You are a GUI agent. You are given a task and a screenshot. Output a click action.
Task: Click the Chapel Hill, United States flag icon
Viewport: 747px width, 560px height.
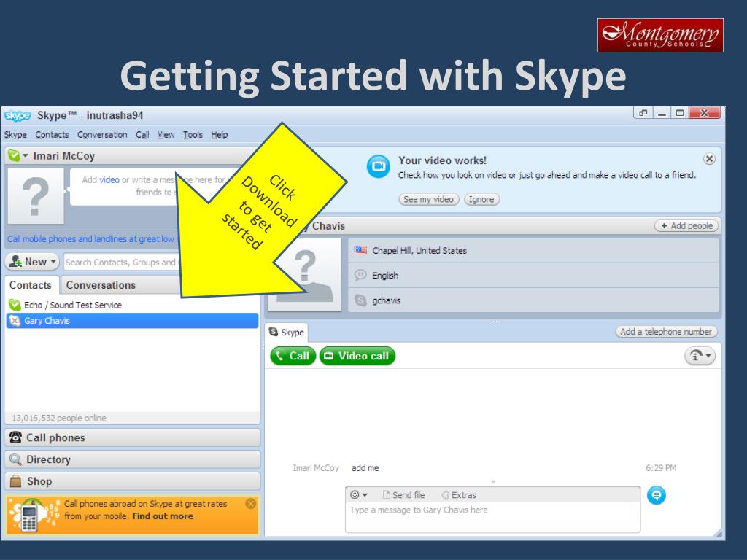360,250
